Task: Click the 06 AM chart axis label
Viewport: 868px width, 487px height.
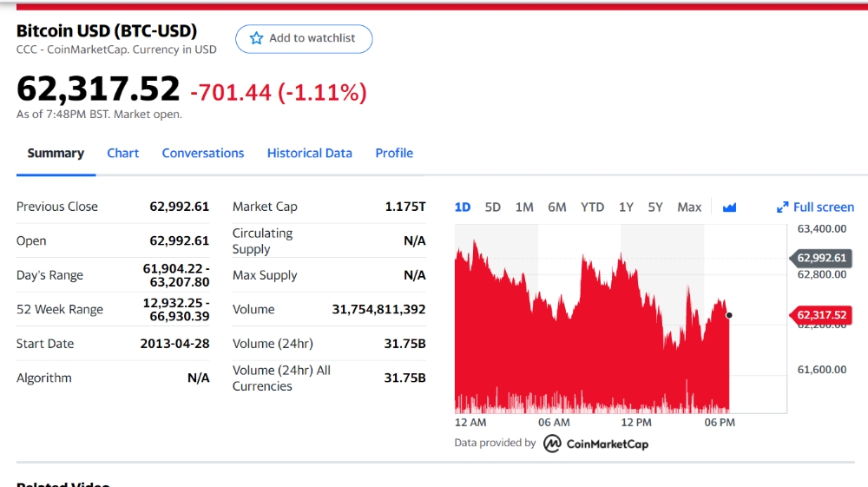Action: 554,422
